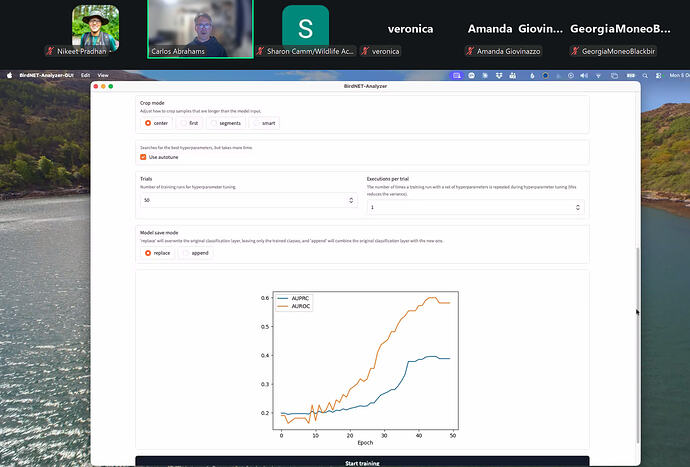The height and width of the screenshot is (467, 690).
Task: Click the window's vertical scrollbar
Action: tap(638, 346)
